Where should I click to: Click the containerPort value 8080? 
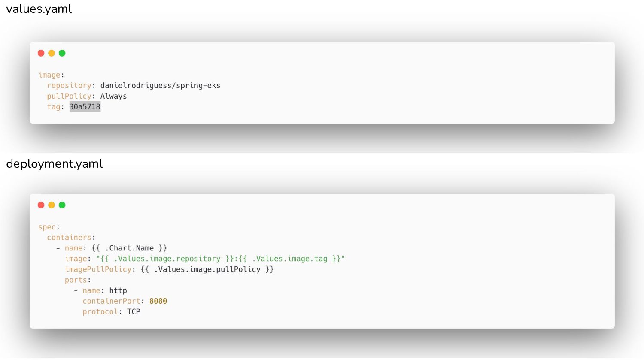click(x=158, y=301)
